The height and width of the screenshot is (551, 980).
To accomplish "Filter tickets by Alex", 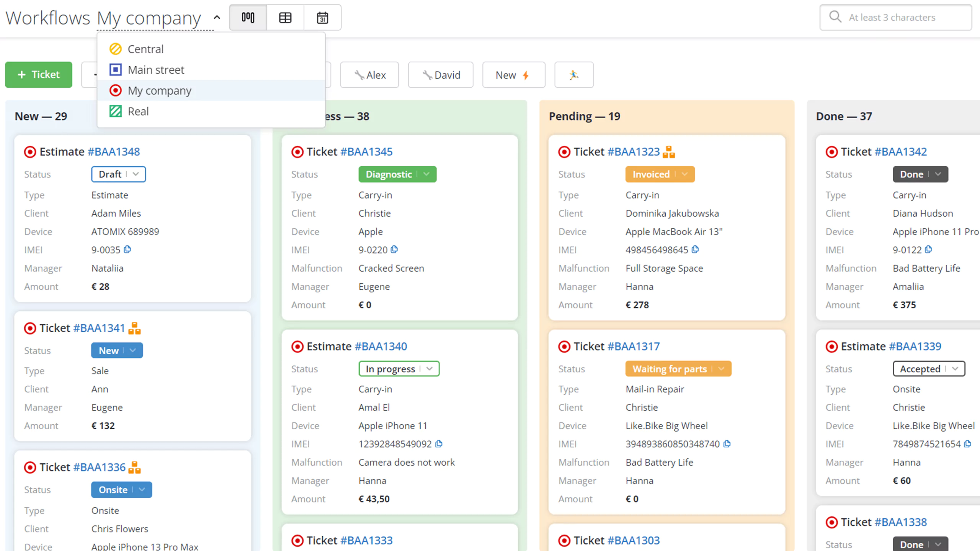I will (369, 75).
